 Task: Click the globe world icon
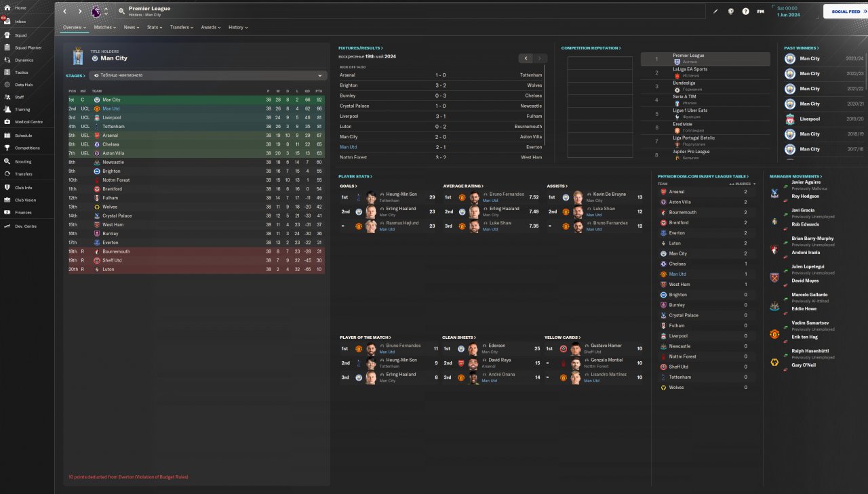click(x=731, y=12)
